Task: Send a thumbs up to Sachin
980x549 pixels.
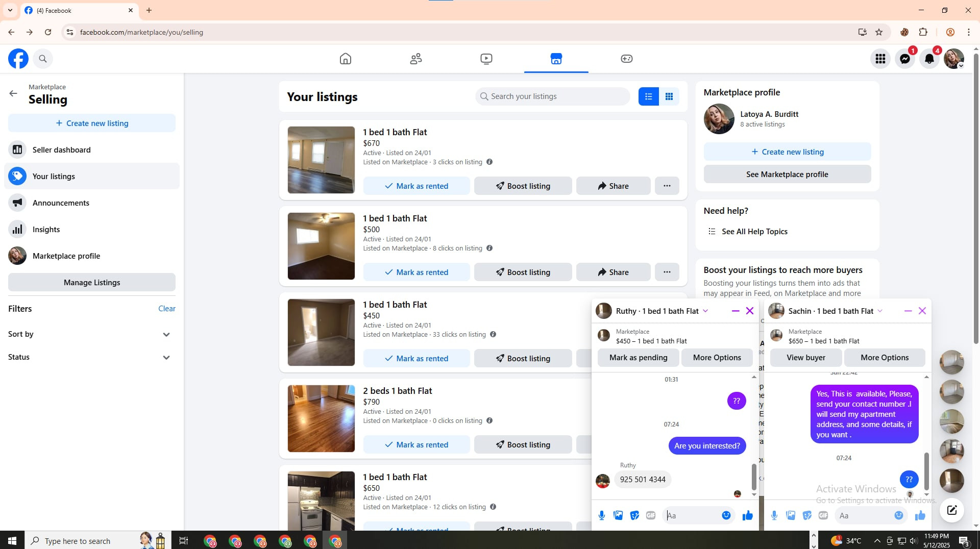Action: pyautogui.click(x=920, y=515)
